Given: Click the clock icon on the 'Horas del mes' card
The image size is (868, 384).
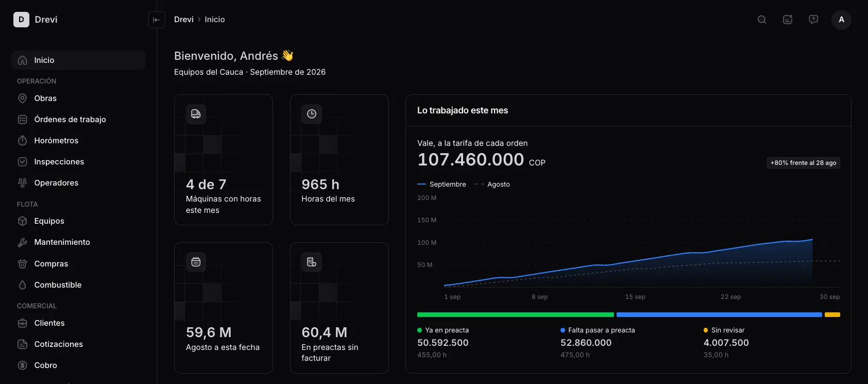Looking at the screenshot, I should [x=312, y=114].
